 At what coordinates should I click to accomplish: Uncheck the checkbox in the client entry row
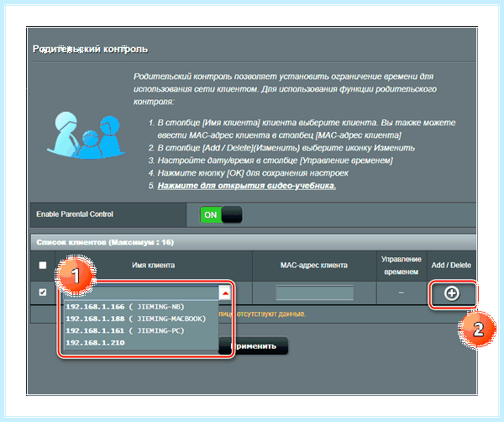pos(43,292)
